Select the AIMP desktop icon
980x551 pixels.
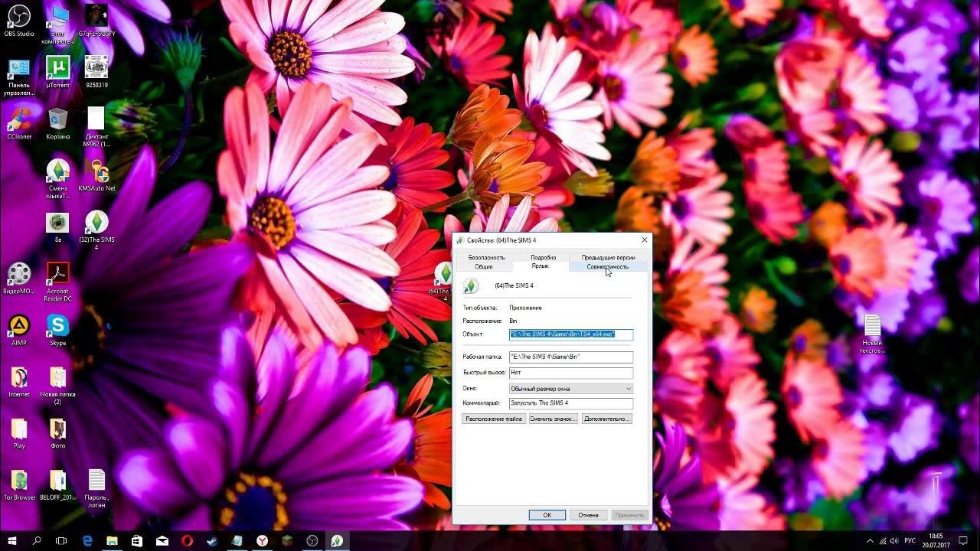(19, 330)
